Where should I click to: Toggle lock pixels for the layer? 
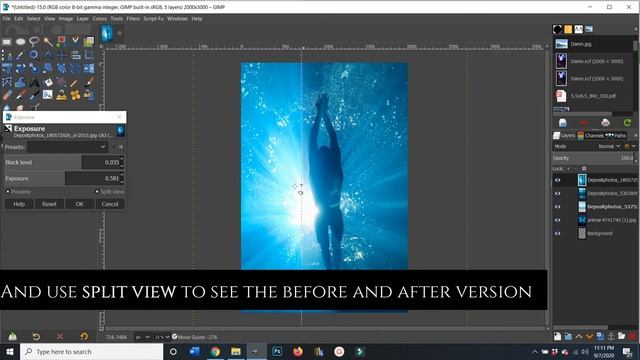pos(568,169)
